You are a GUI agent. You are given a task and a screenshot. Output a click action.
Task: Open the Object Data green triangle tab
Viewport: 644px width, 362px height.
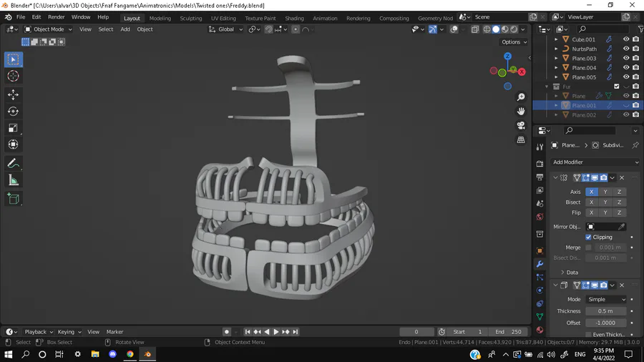(540, 316)
